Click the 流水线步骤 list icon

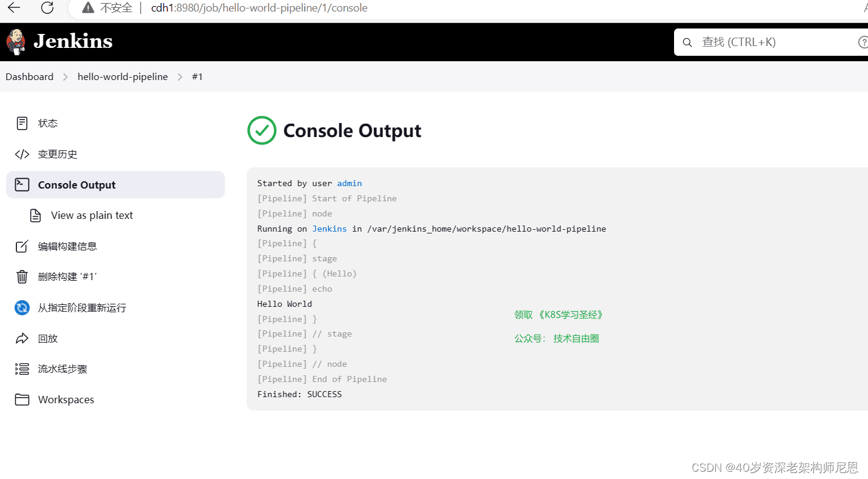pyautogui.click(x=22, y=369)
